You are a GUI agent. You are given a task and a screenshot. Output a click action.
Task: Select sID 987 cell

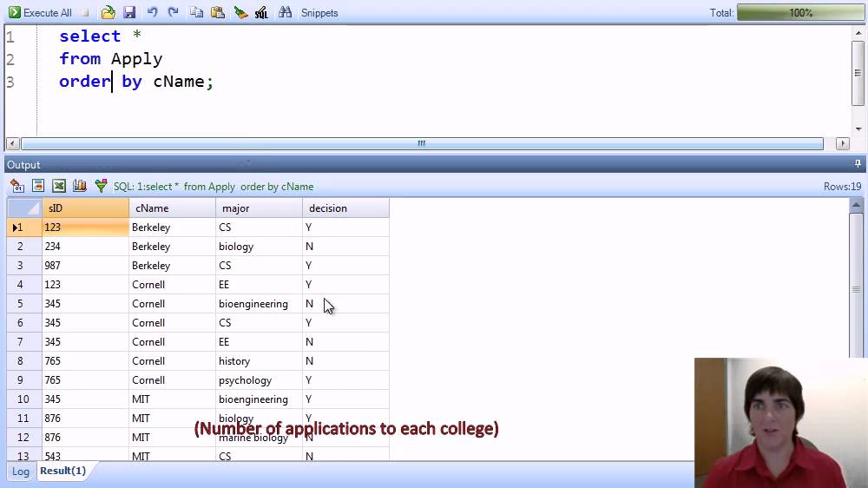click(85, 266)
